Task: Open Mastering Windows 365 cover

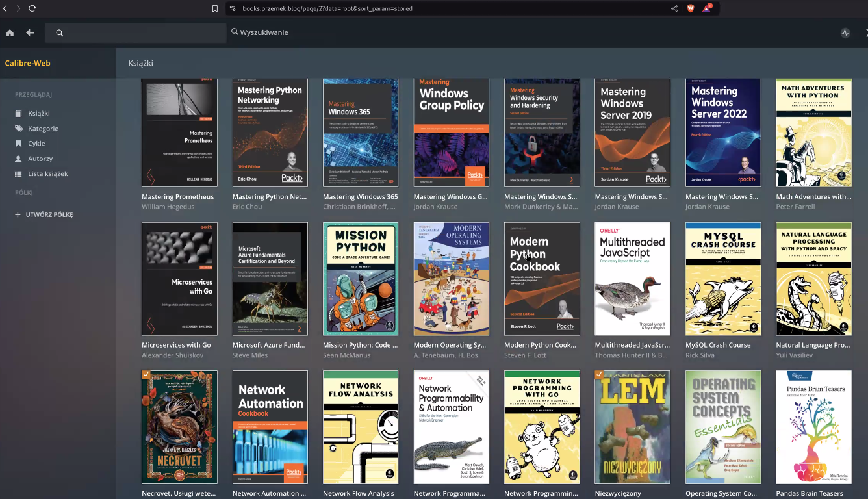Action: pos(361,133)
